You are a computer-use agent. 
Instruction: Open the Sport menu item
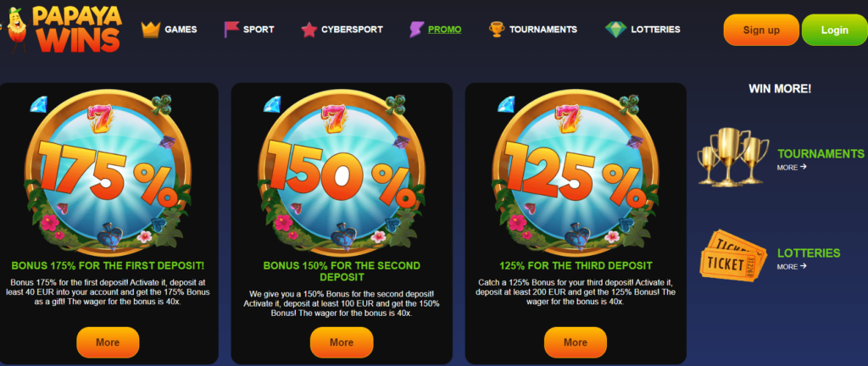click(259, 30)
